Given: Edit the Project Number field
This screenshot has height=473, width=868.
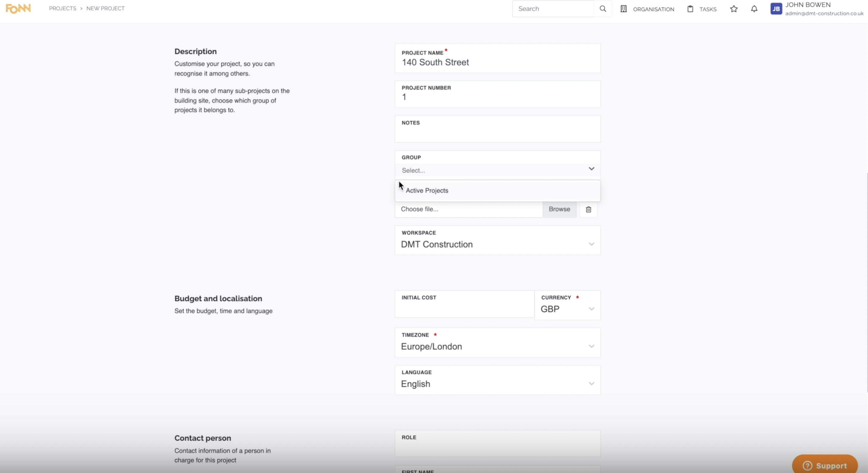Looking at the screenshot, I should click(497, 94).
